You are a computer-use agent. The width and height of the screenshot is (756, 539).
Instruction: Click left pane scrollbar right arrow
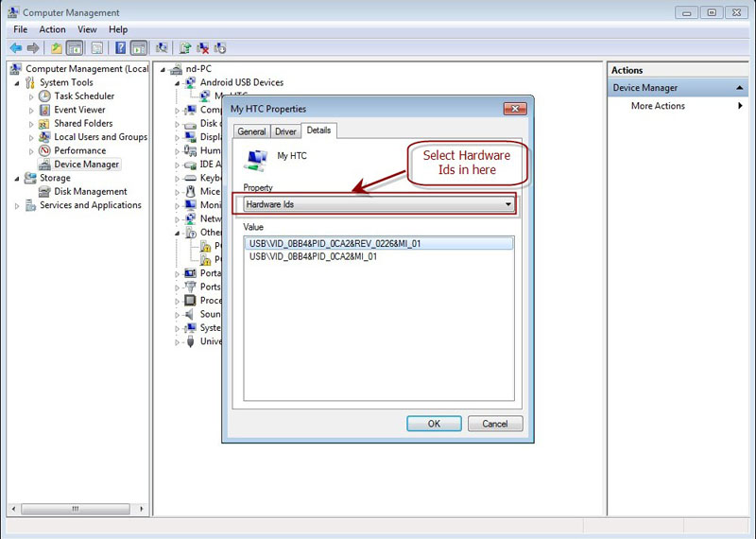[x=141, y=509]
